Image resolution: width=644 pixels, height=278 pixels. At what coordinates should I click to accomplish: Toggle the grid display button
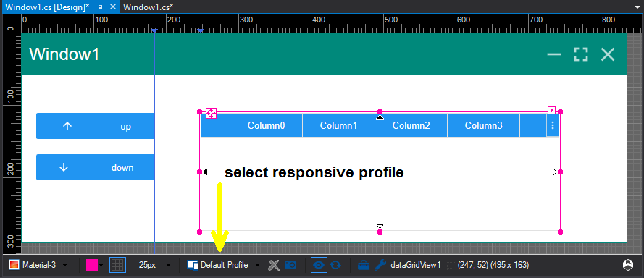click(x=117, y=265)
